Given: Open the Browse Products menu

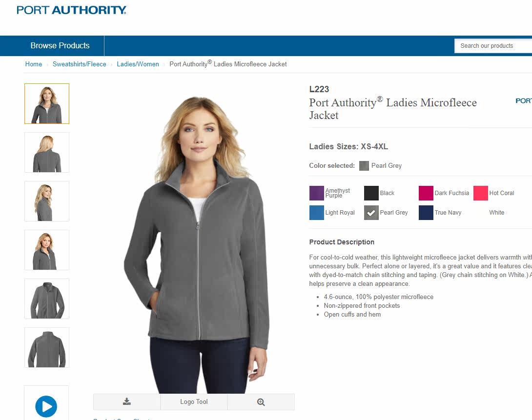Looking at the screenshot, I should point(60,46).
